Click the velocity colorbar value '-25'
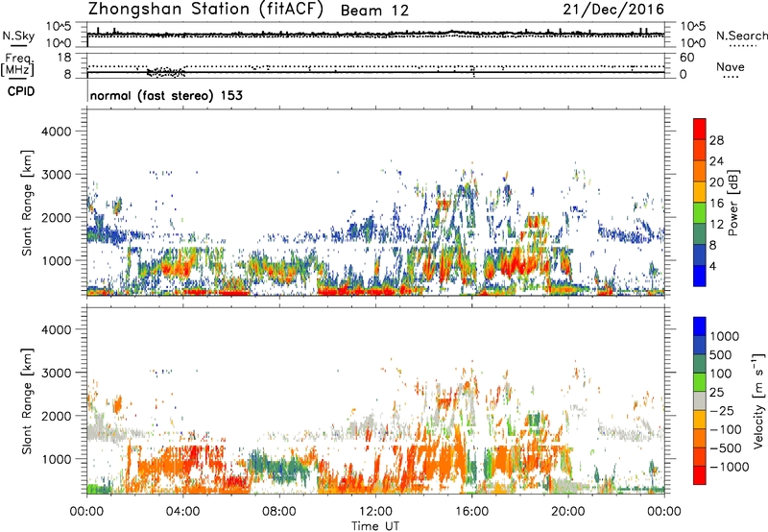This screenshot has height=532, width=768. coord(724,411)
